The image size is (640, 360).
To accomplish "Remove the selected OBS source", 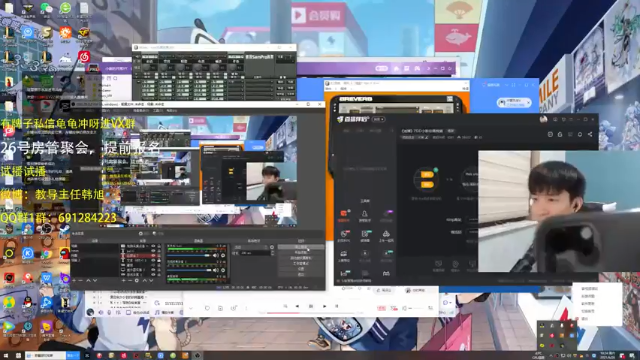I will tap(130, 280).
